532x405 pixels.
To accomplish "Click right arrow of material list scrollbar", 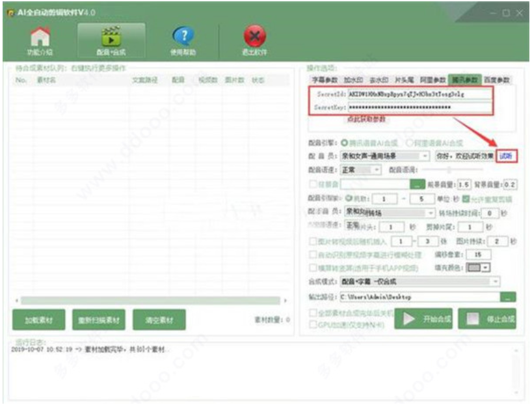I will (x=286, y=300).
